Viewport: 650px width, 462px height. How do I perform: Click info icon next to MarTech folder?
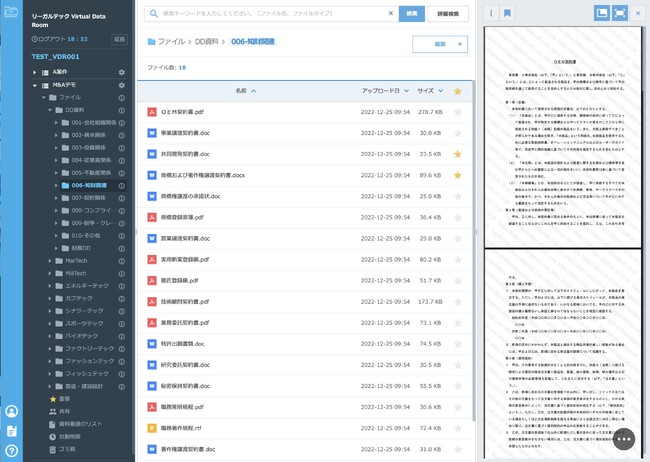[x=121, y=259]
